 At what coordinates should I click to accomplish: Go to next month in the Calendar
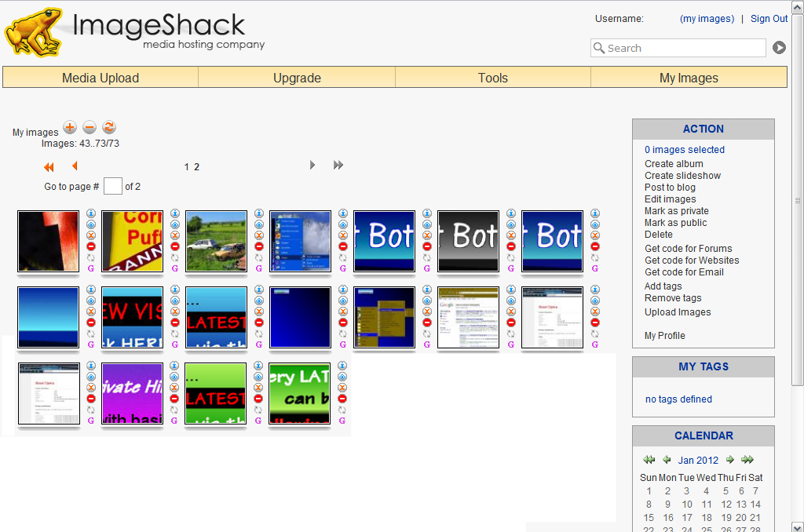point(729,460)
